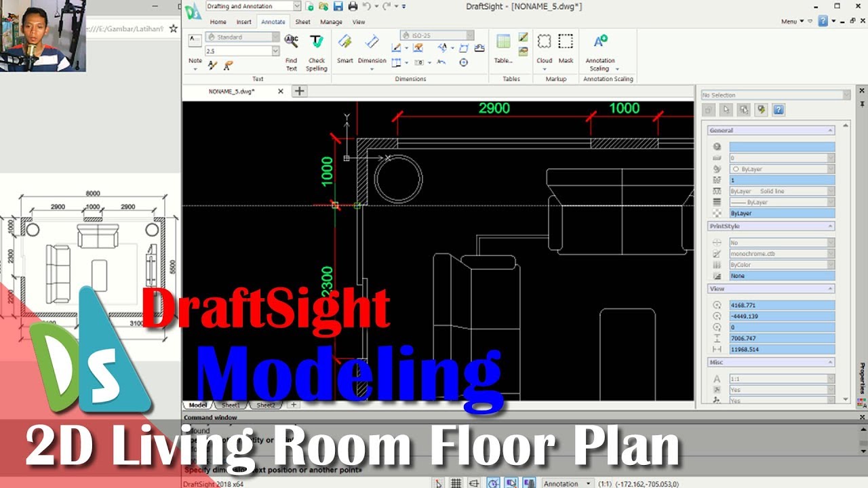Open the Find Text tool
The image size is (868, 488).
click(x=292, y=53)
